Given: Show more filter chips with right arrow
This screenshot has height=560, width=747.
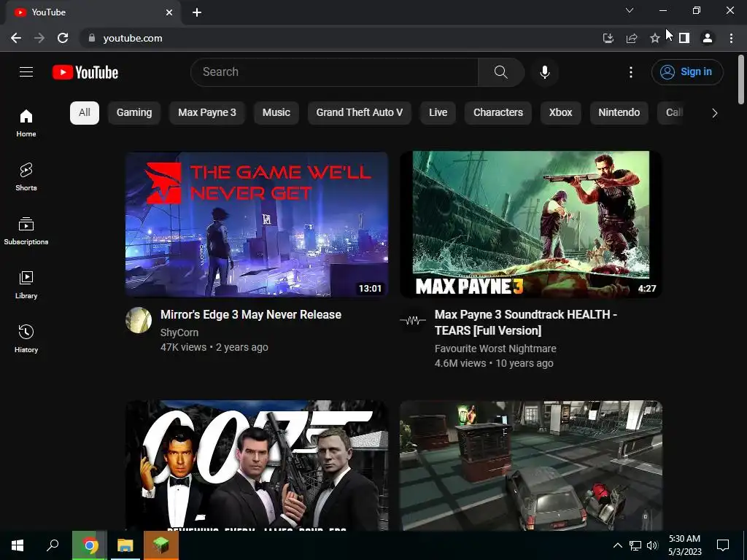Looking at the screenshot, I should (x=714, y=113).
